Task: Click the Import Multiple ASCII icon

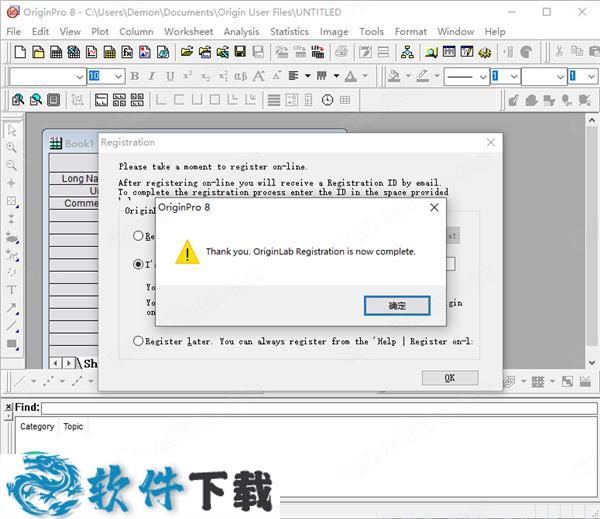Action: coord(318,52)
